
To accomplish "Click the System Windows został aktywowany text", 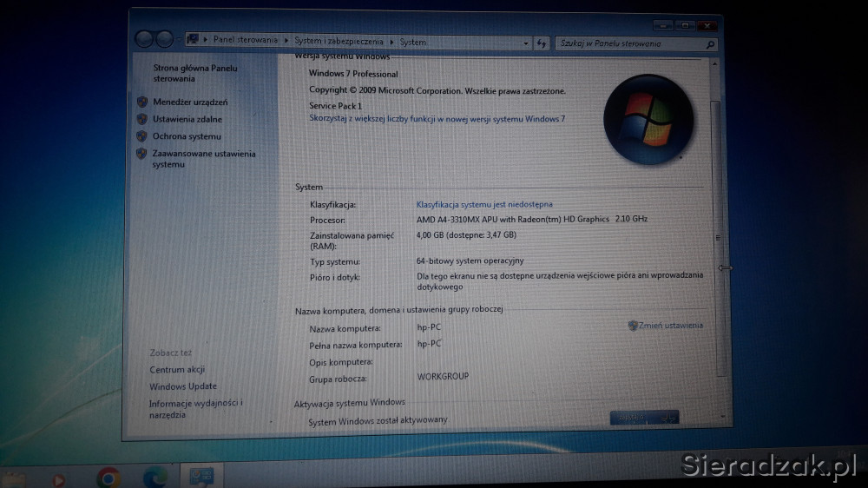I will point(378,421).
